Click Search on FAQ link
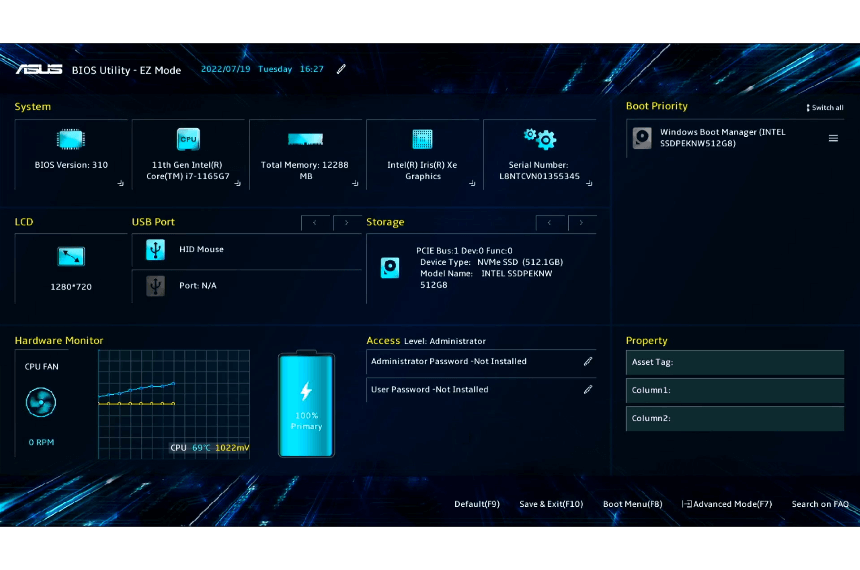Image resolution: width=860 pixels, height=570 pixels. coord(820,504)
